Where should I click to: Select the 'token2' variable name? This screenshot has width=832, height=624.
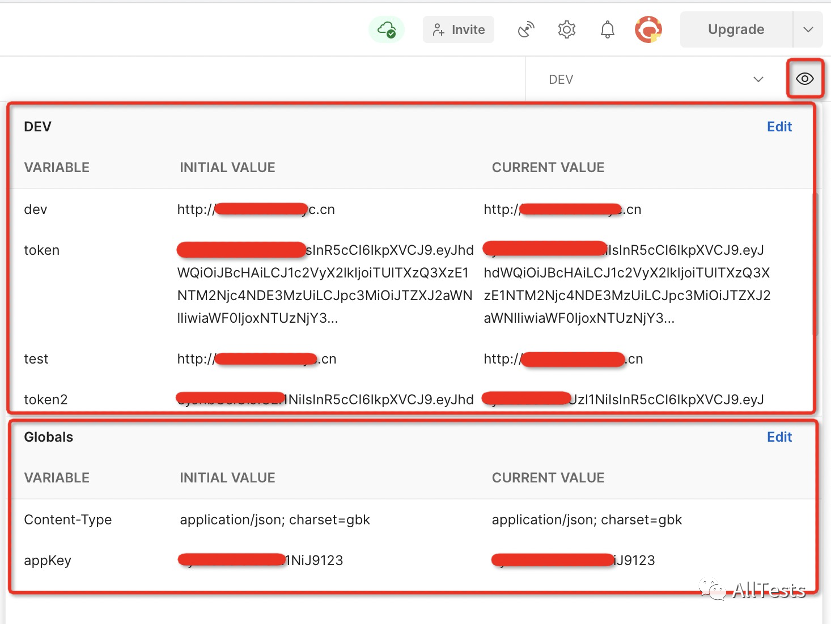click(46, 399)
